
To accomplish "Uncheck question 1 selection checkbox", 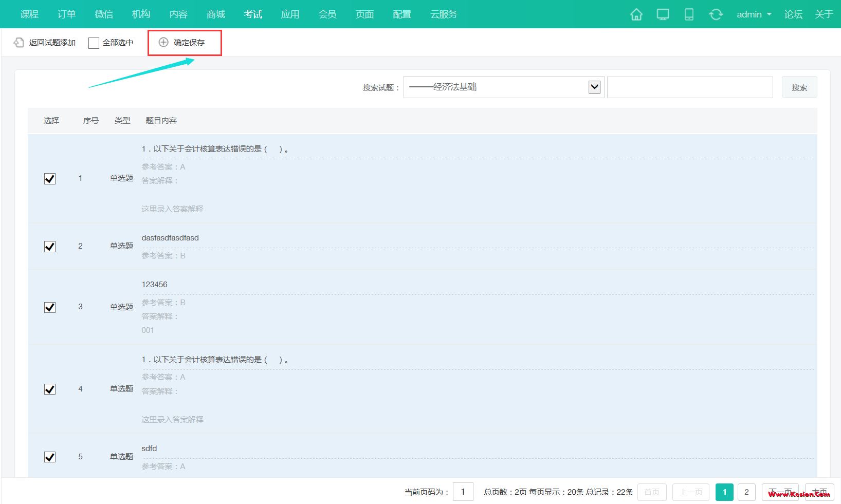I will 49,179.
